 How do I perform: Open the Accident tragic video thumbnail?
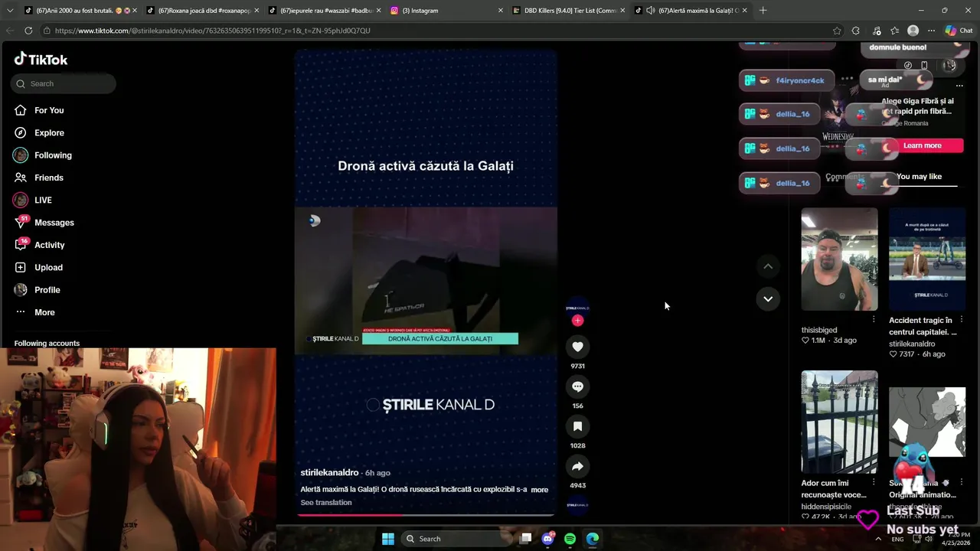(x=927, y=259)
